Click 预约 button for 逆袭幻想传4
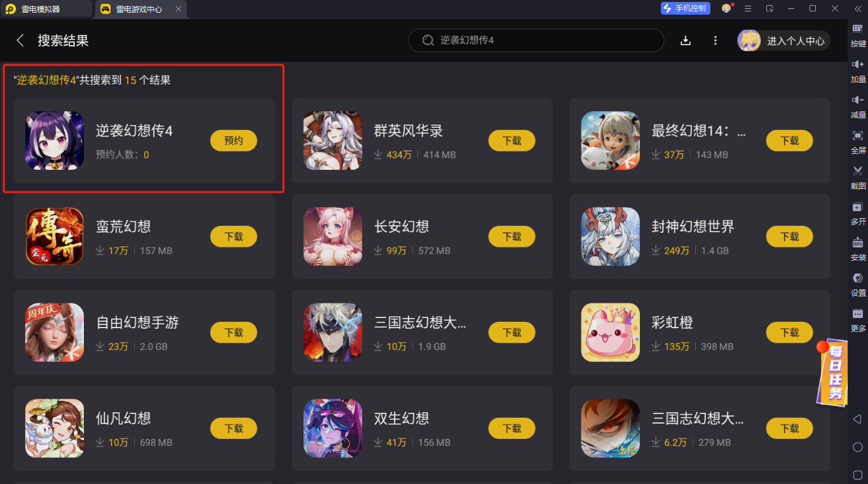 coord(234,141)
